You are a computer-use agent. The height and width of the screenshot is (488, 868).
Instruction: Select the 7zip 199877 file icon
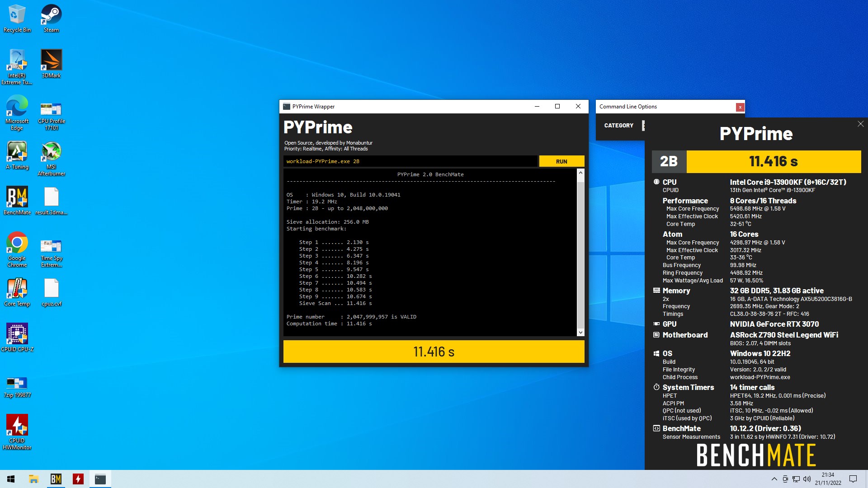tap(17, 387)
